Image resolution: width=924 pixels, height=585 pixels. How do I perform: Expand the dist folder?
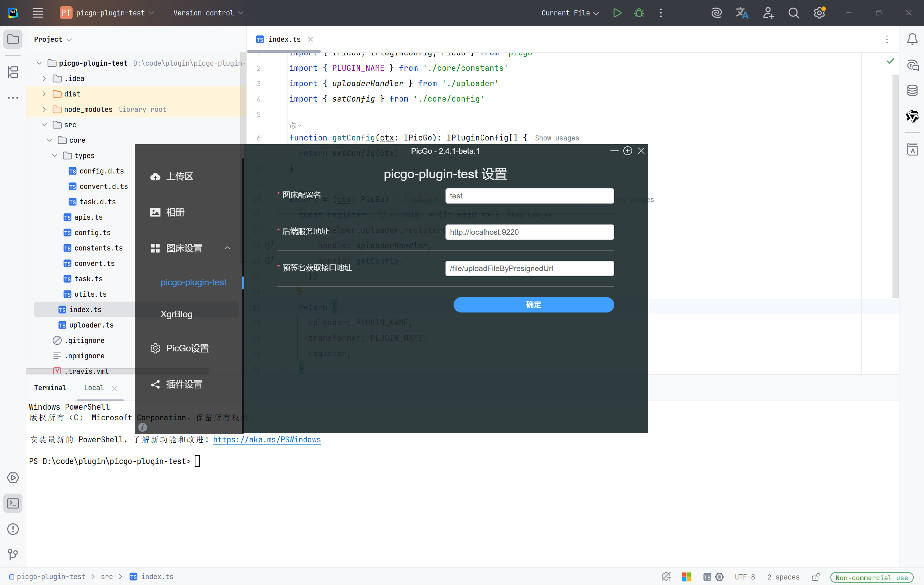(x=44, y=94)
